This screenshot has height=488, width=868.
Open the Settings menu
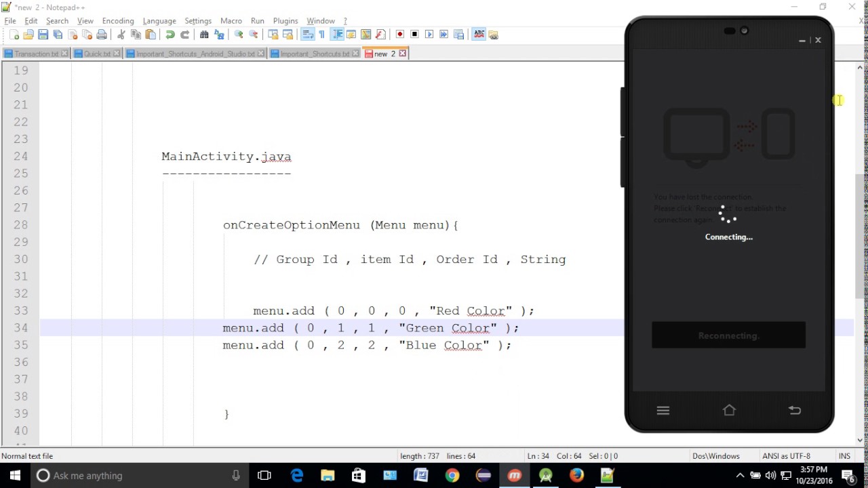coord(198,21)
